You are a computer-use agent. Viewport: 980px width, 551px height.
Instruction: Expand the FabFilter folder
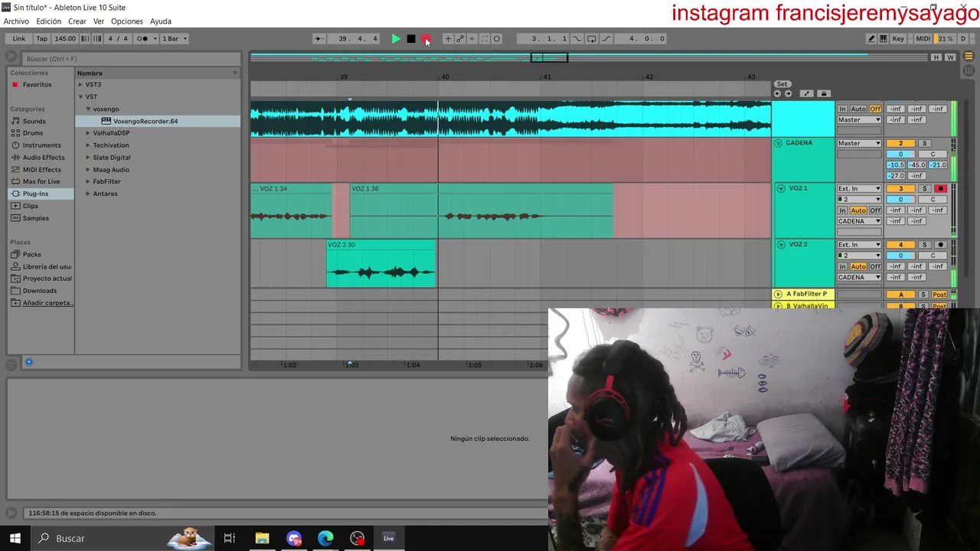[x=88, y=181]
